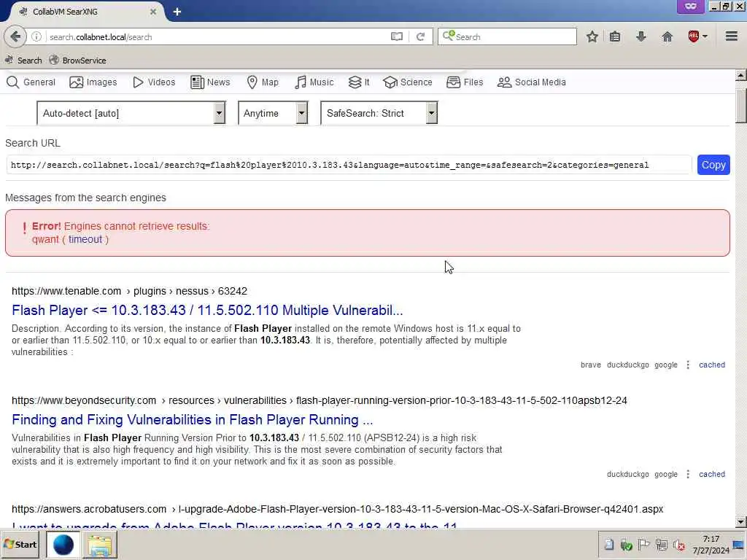Open three-dot options for beyondsecurity result
The height and width of the screenshot is (560, 747).
[687, 474]
